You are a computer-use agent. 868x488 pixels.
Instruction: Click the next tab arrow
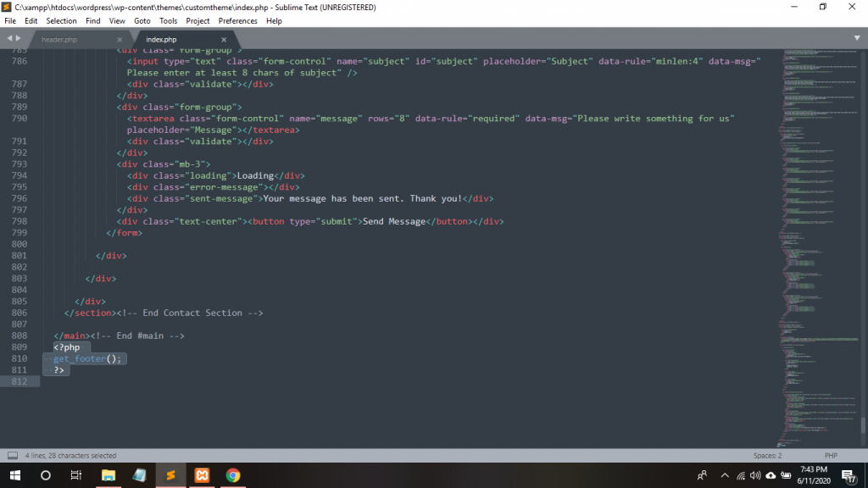pos(19,39)
